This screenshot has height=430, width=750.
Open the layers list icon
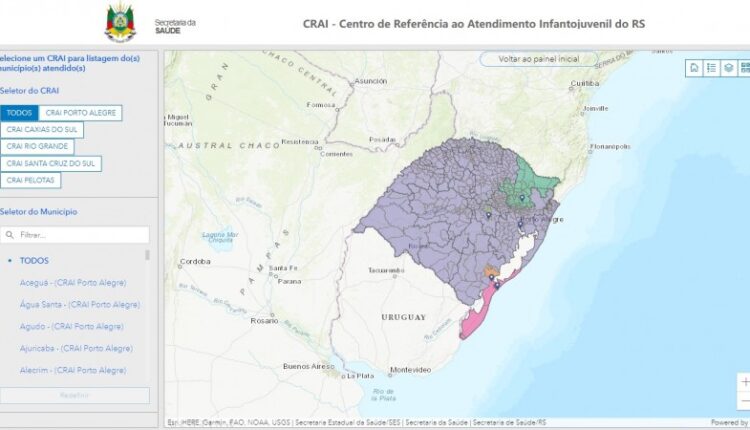(729, 68)
